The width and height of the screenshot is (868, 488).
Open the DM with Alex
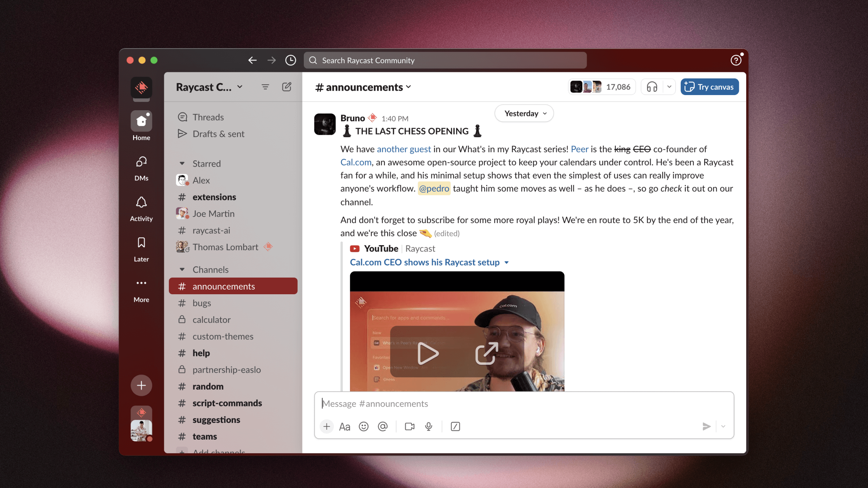point(233,180)
